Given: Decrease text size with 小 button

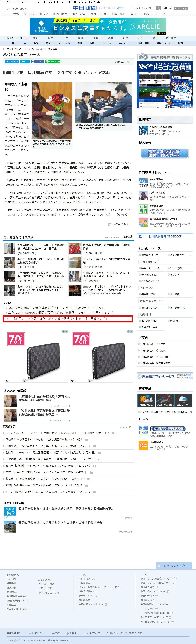Looking at the screenshot, I should [185, 8].
